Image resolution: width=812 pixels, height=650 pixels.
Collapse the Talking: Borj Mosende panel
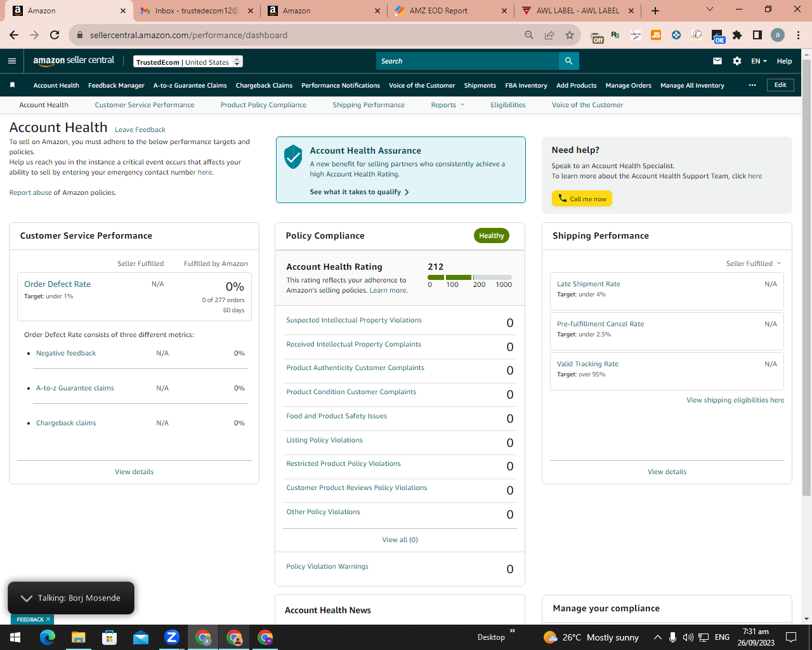coord(27,598)
